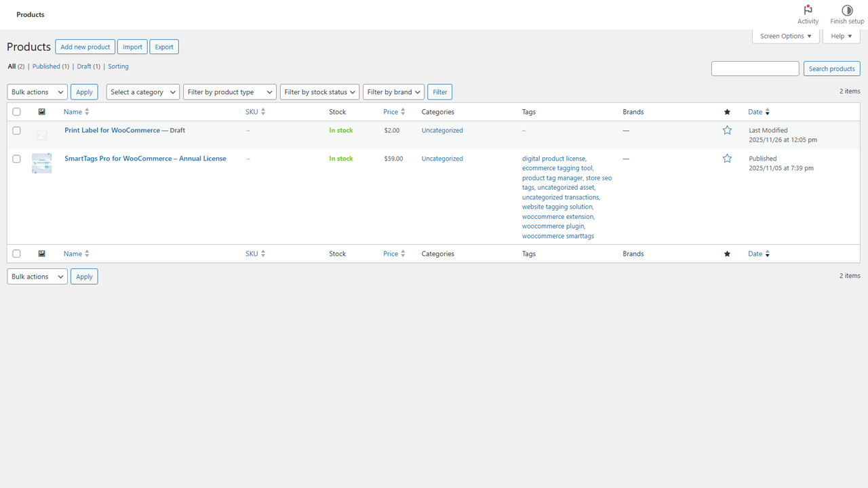Open the Bulk actions dropdown

37,91
